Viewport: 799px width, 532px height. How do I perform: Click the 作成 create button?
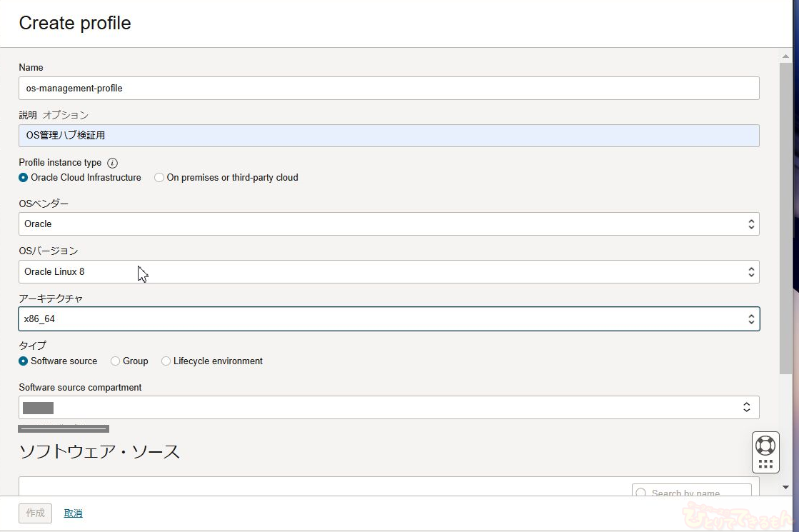[35, 513]
